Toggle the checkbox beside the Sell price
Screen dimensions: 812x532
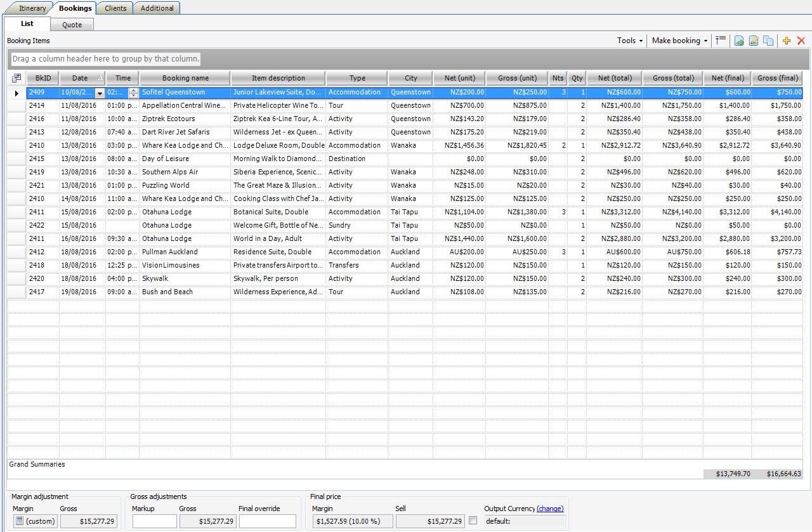pos(473,521)
